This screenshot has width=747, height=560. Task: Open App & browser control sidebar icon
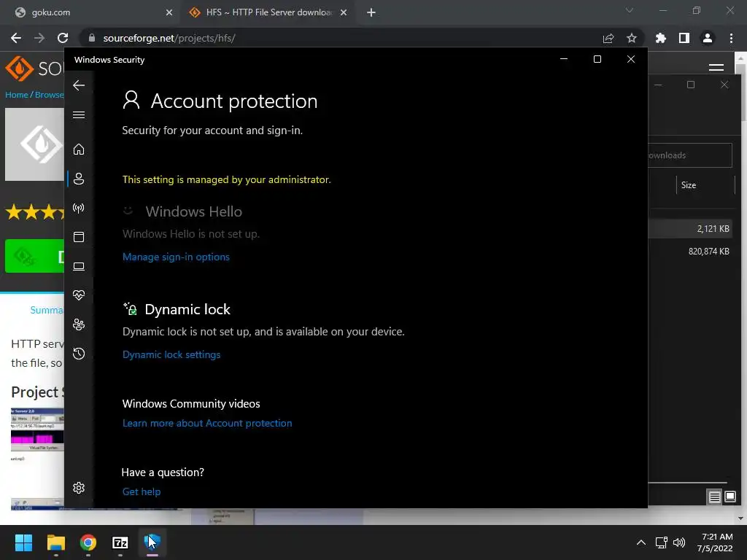coord(79,237)
